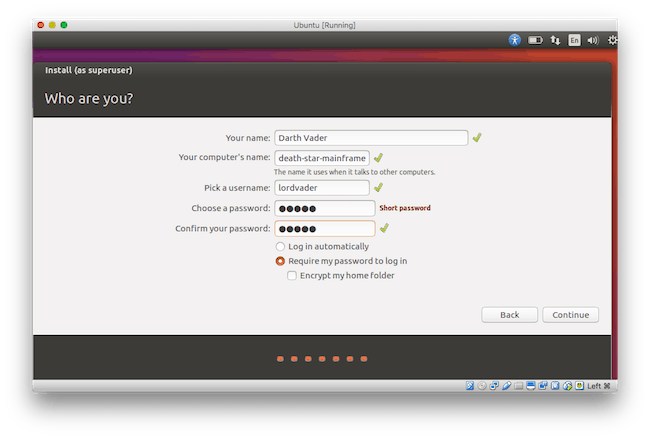The width and height of the screenshot is (650, 438).
Task: Click the Ubuntu [Running] window title
Action: [x=325, y=25]
